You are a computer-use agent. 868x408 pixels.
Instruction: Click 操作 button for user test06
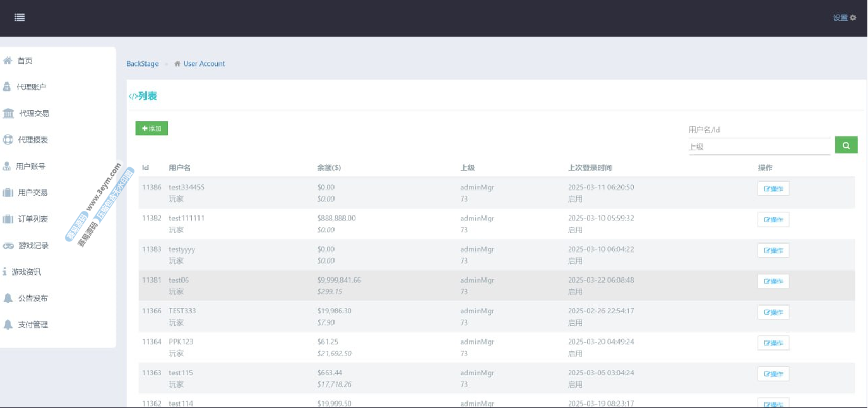[x=773, y=281]
